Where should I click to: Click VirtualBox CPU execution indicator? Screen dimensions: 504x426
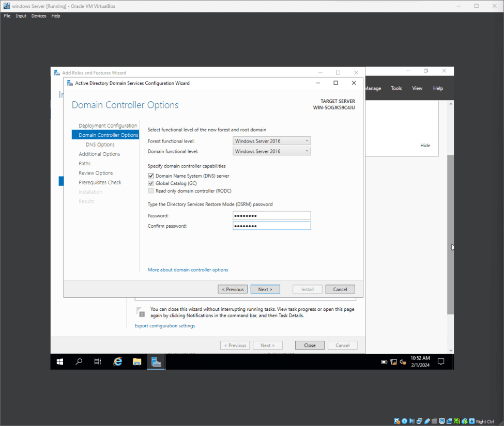coord(457,421)
